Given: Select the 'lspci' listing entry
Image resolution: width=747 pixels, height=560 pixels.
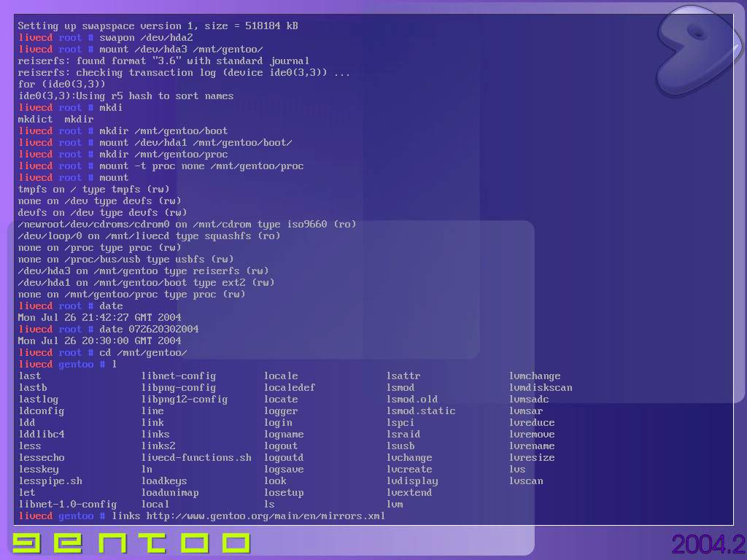Looking at the screenshot, I should pyautogui.click(x=400, y=423).
